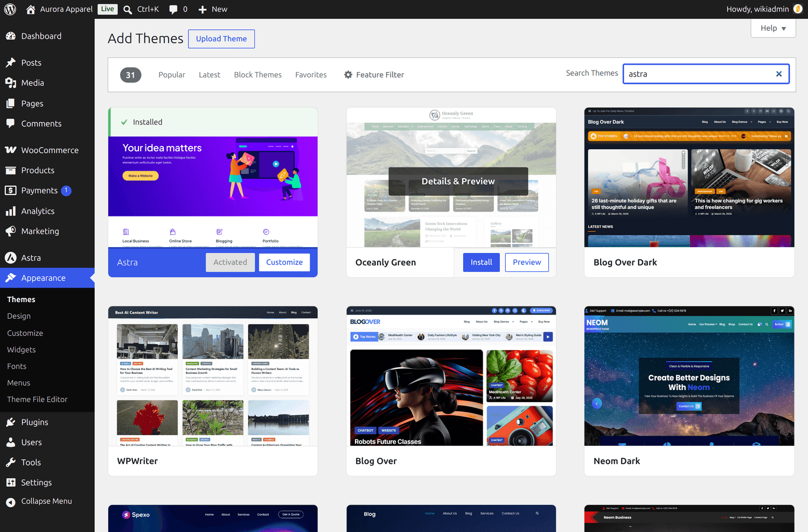Click the Feature Filter gear icon

tap(348, 75)
